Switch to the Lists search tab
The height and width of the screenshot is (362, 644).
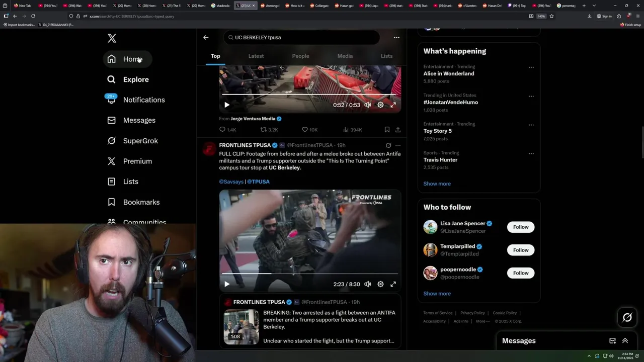pos(386,56)
